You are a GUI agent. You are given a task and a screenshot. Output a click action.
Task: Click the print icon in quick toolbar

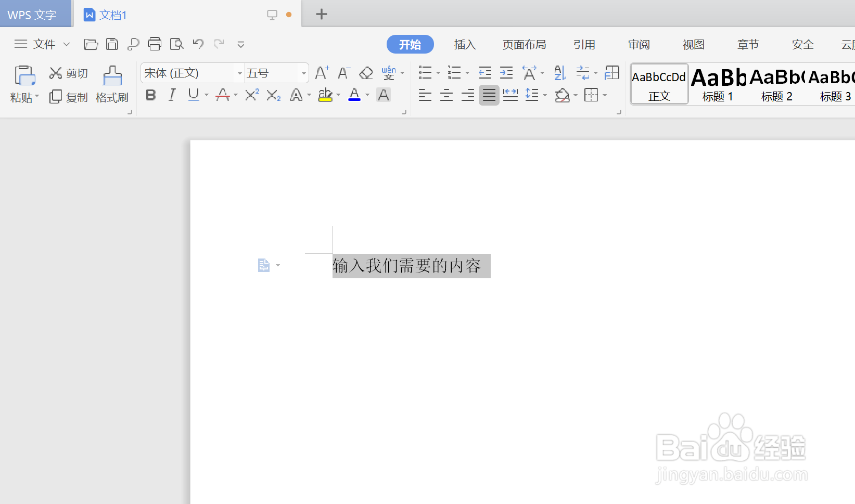(155, 44)
